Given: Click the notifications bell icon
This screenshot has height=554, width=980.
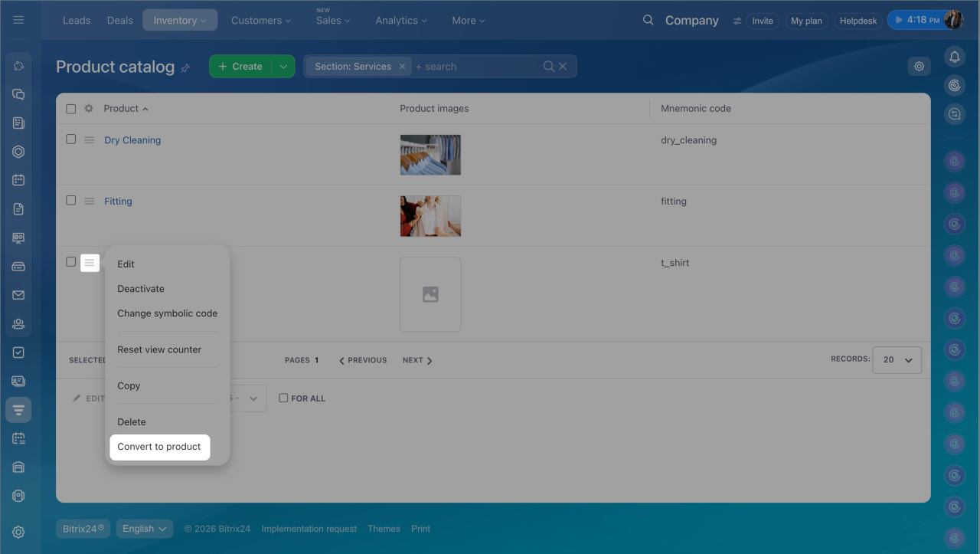Looking at the screenshot, I should tap(954, 57).
